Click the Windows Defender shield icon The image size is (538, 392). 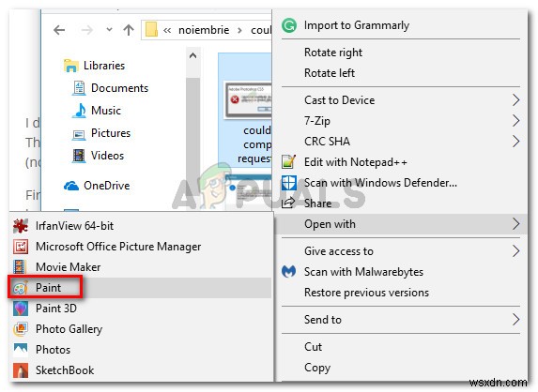pyautogui.click(x=288, y=183)
